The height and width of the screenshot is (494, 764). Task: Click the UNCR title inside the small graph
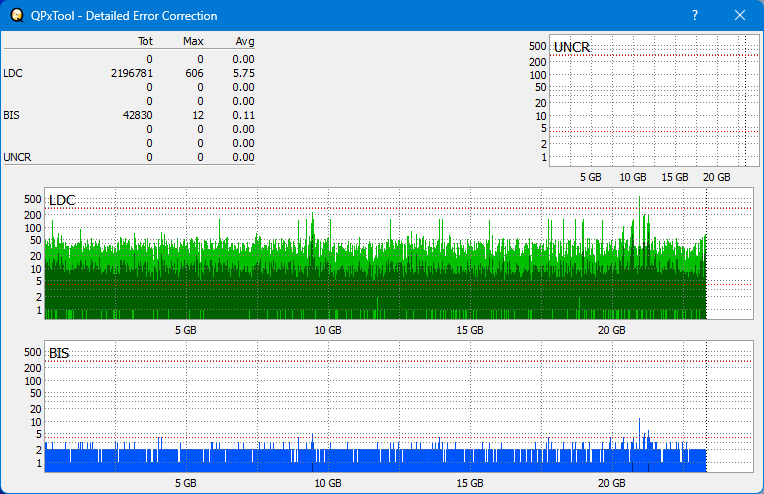click(x=571, y=47)
